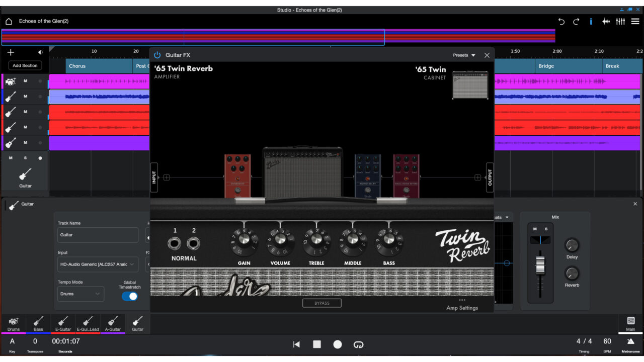Screen dimensions: 644x362
Task: Go to the home screen icon
Action: coord(9,22)
